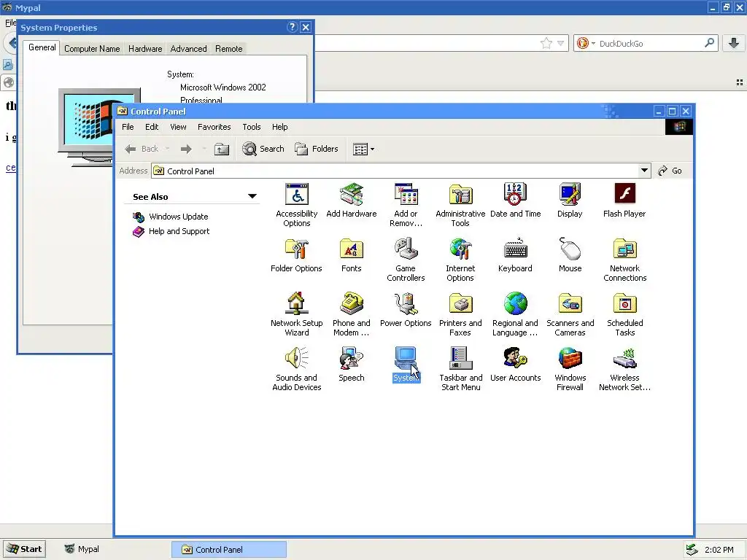Click the Mypal downloads arrow button
The image size is (747, 560).
pyautogui.click(x=734, y=43)
